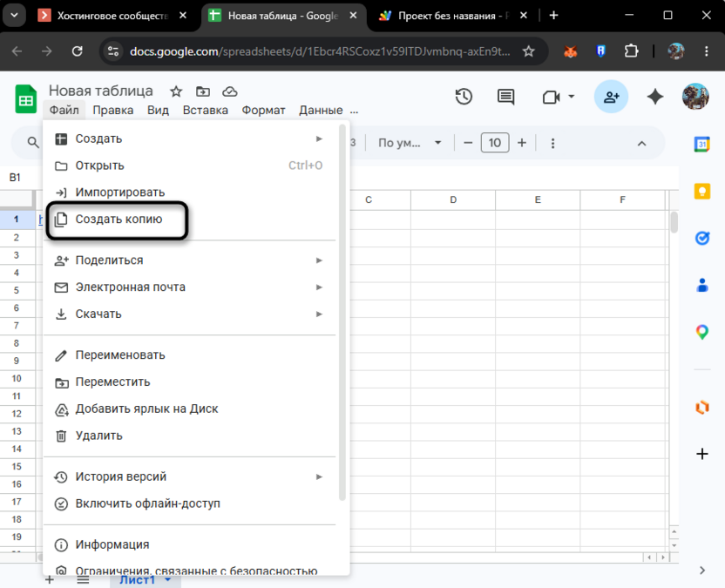
Task: Reload the page
Action: [x=77, y=51]
